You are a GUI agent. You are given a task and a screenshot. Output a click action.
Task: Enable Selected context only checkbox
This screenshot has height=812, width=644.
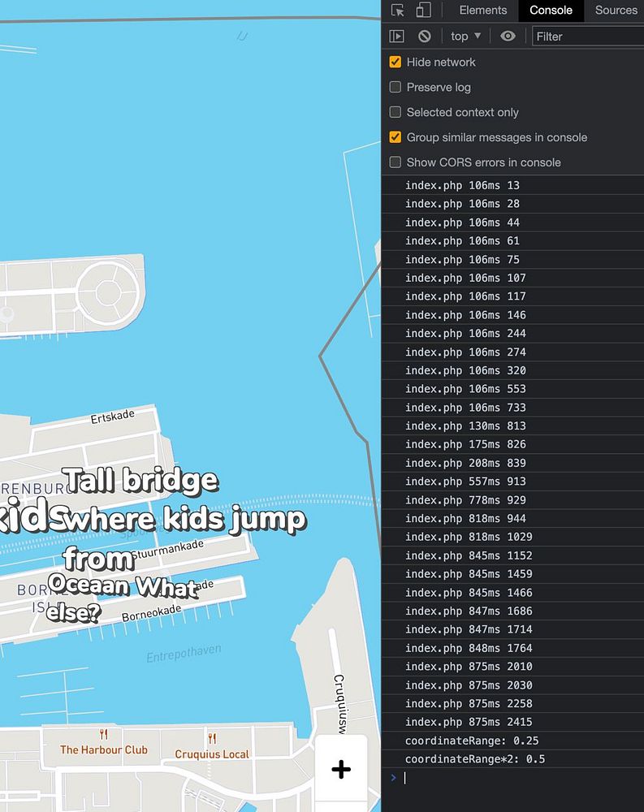coord(395,112)
